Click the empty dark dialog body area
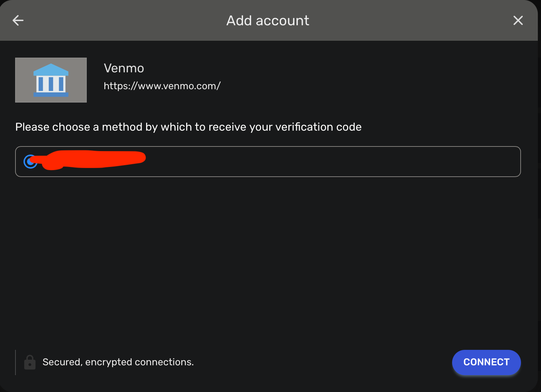The width and height of the screenshot is (541, 392). pos(269,263)
